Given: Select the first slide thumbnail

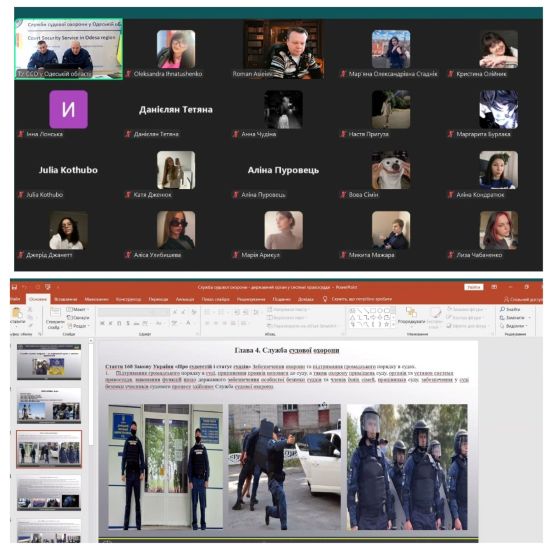Looking at the screenshot, I should (x=49, y=362).
